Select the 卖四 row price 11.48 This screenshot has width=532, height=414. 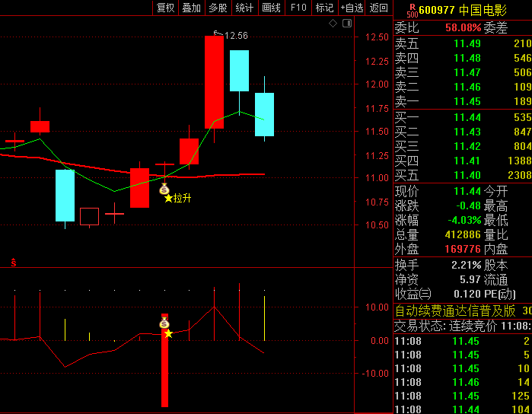tap(467, 58)
